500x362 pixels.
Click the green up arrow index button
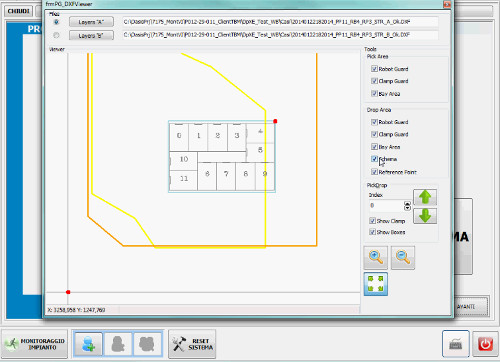[425, 197]
